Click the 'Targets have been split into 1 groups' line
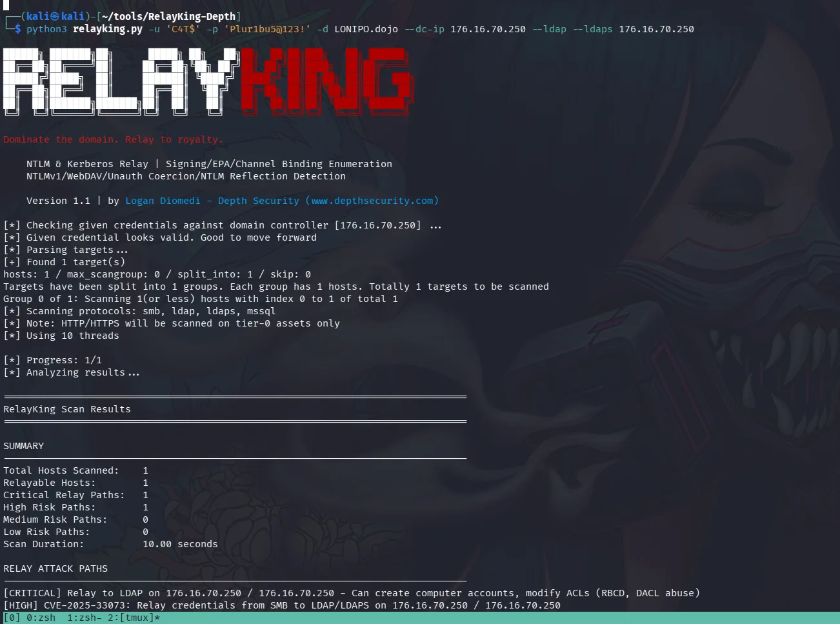 (276, 287)
